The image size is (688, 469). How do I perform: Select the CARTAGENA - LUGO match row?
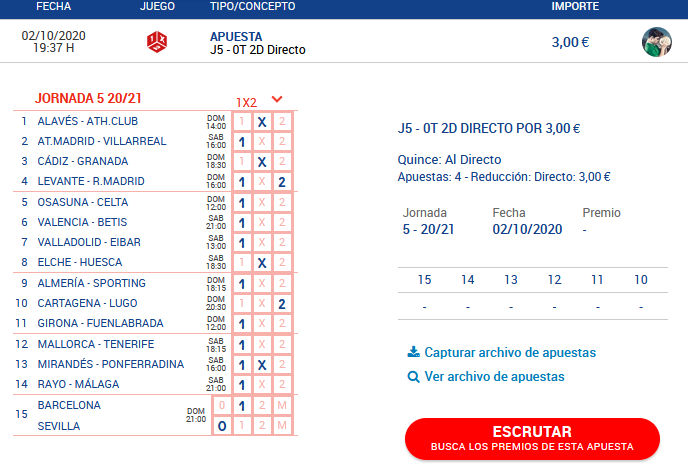pos(154,303)
